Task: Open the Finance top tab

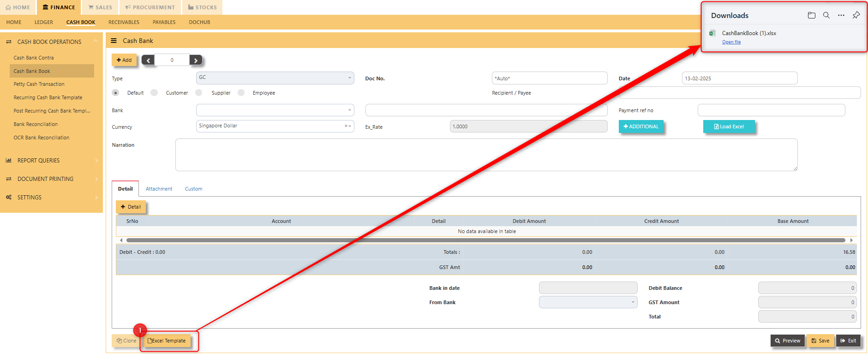Action: [x=59, y=7]
